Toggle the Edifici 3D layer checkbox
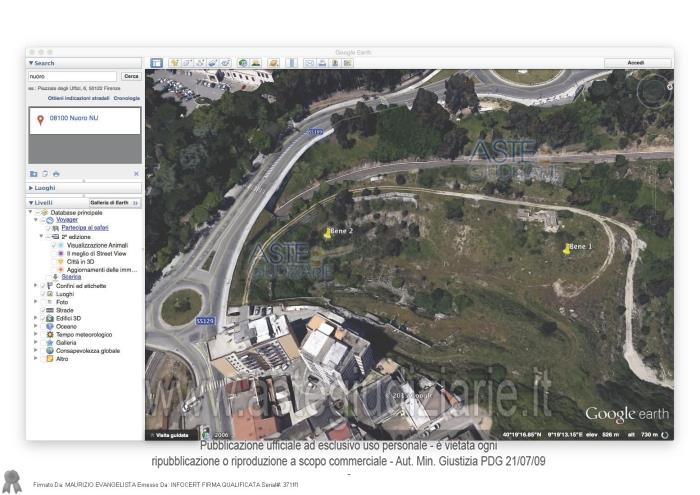 click(42, 318)
